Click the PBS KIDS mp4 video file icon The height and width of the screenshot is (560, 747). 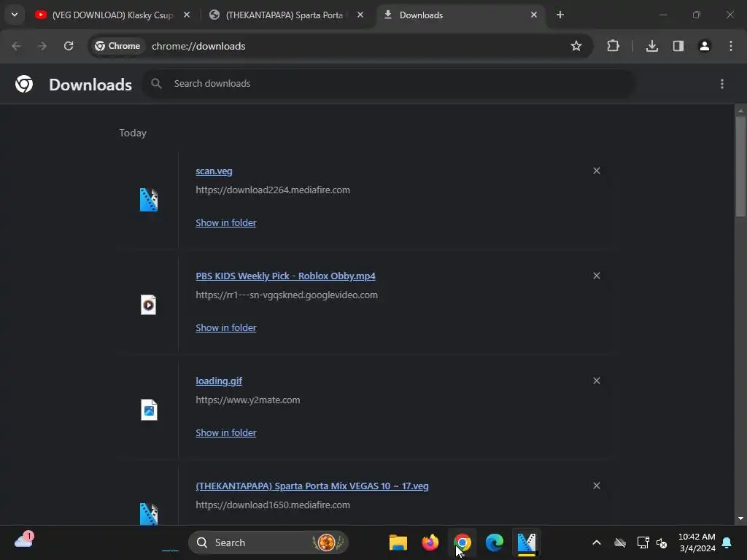(x=149, y=305)
